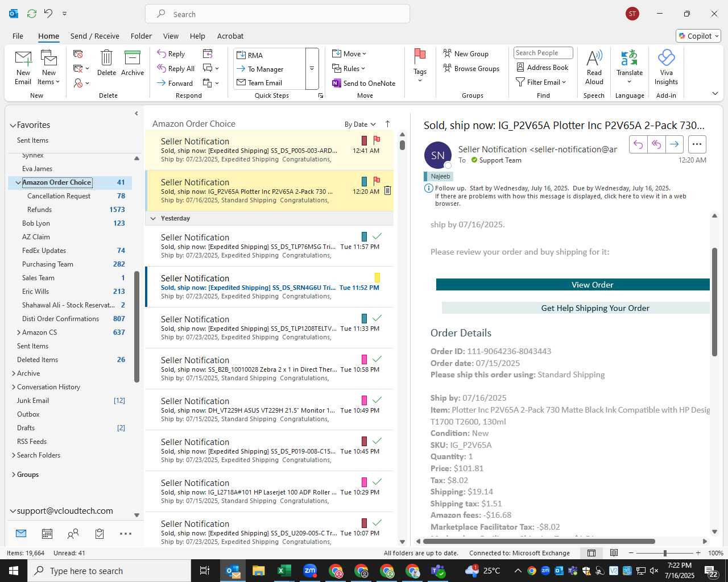Toggle red flag on 12:20 AM message

pyautogui.click(x=377, y=181)
